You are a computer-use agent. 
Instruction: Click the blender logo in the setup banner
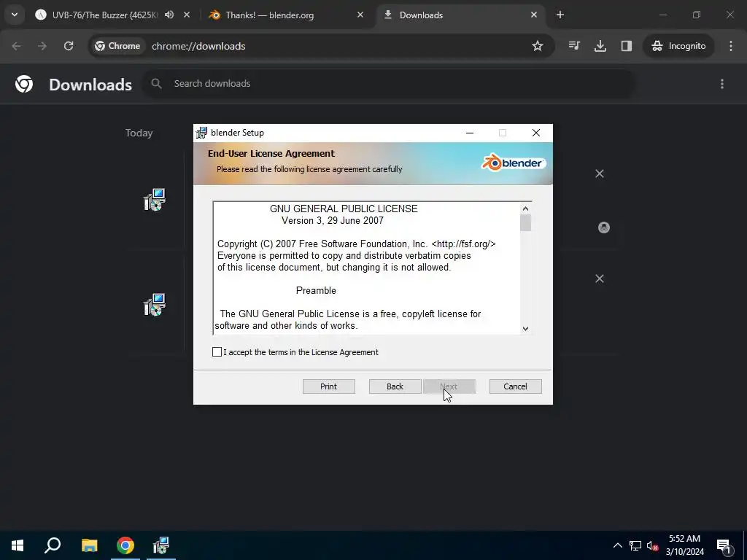pyautogui.click(x=513, y=163)
